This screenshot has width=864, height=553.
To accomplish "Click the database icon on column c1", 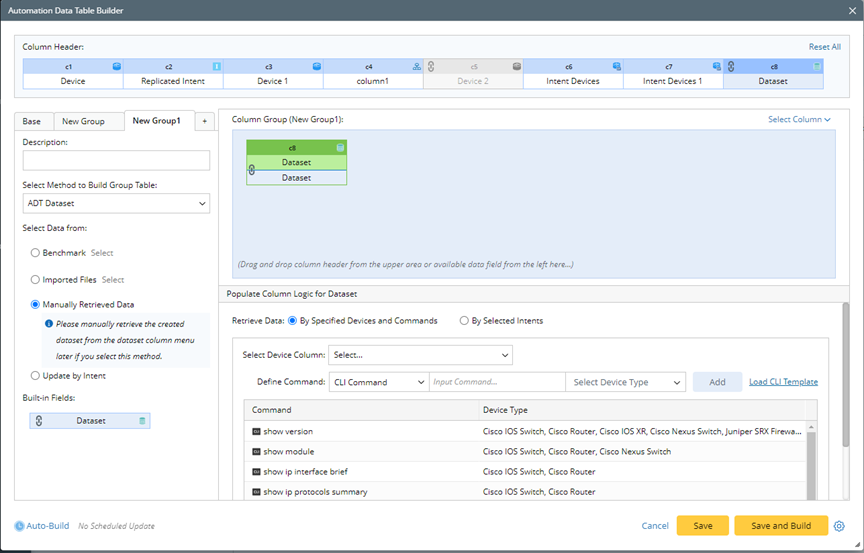I will click(116, 66).
